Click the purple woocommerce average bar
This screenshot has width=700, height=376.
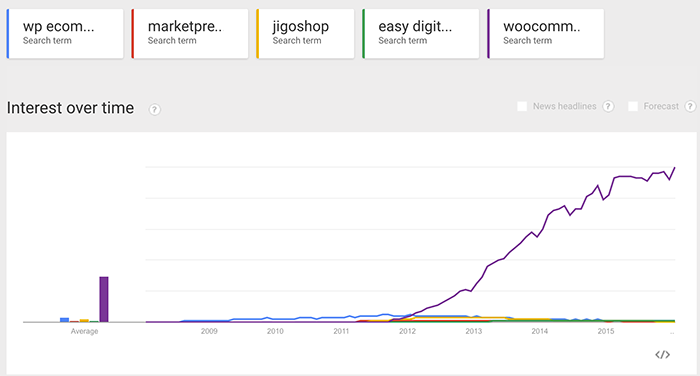[x=104, y=299]
